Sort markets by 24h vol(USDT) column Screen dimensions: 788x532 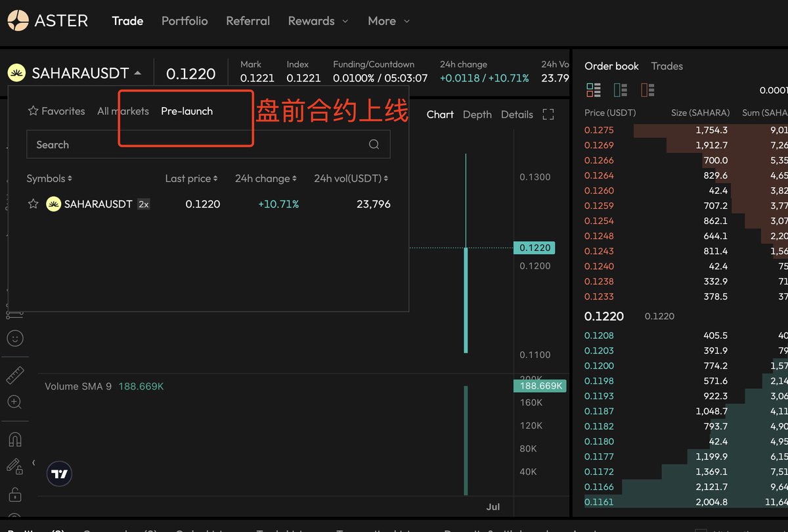351,179
